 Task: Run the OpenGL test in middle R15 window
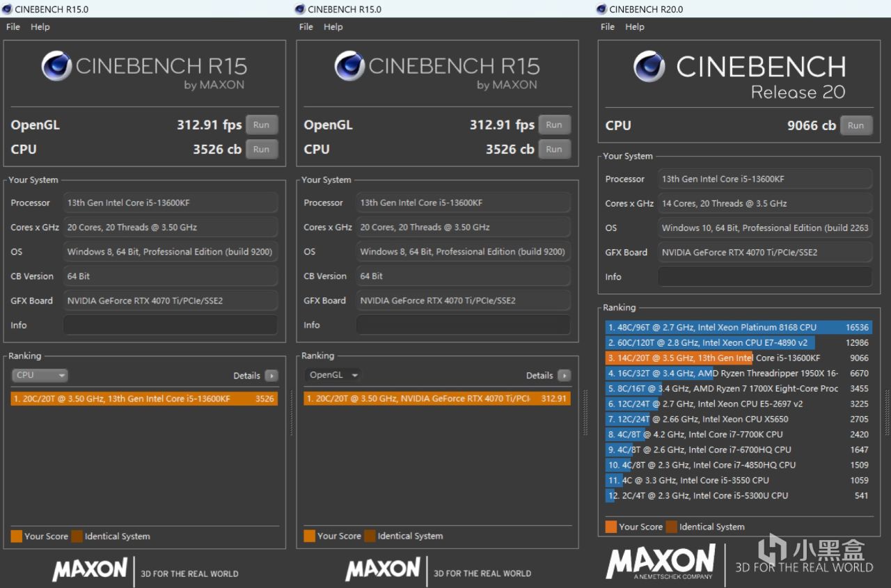click(x=554, y=125)
